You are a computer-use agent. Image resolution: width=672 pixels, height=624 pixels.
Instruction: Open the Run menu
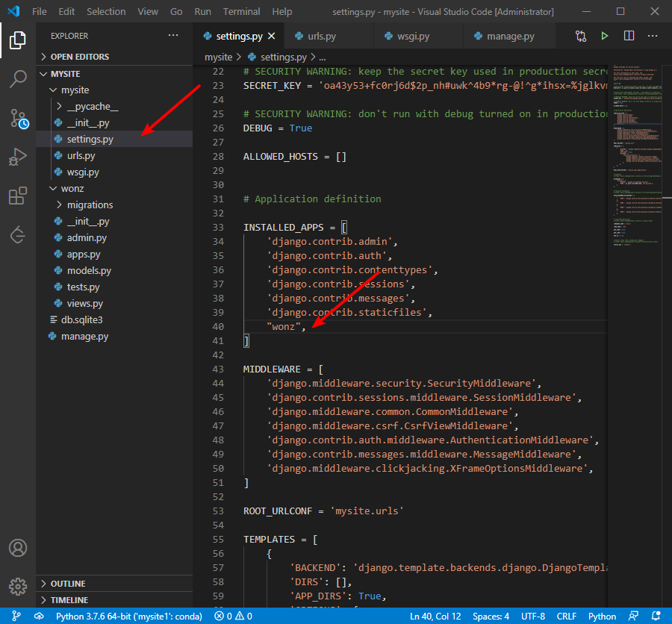[202, 12]
